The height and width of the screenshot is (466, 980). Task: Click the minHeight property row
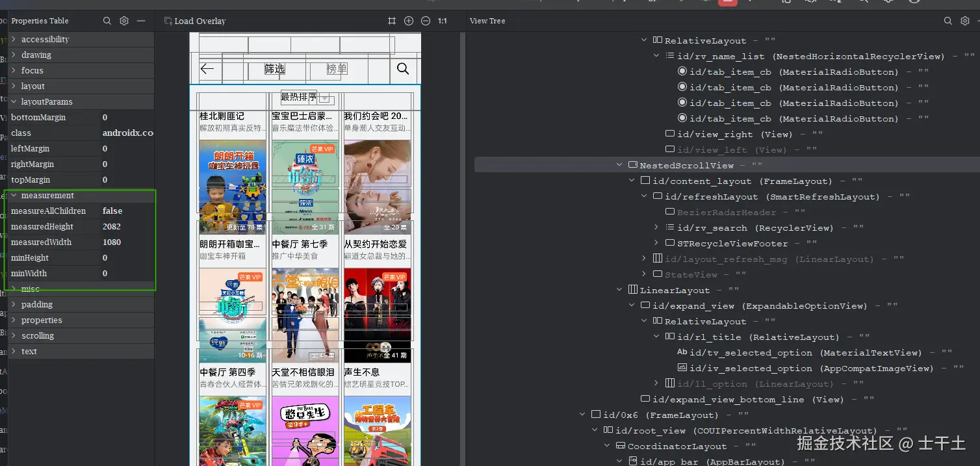(x=81, y=258)
